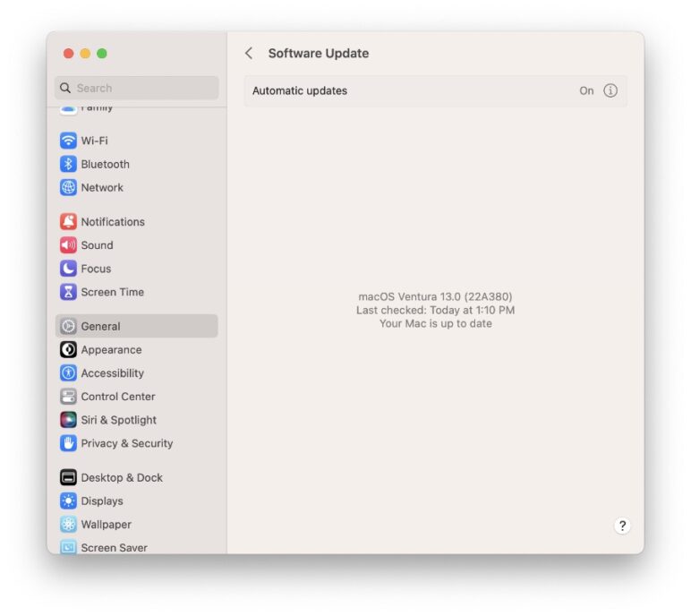Select General label in sidebar
Image resolution: width=691 pixels, height=616 pixels.
tap(100, 326)
